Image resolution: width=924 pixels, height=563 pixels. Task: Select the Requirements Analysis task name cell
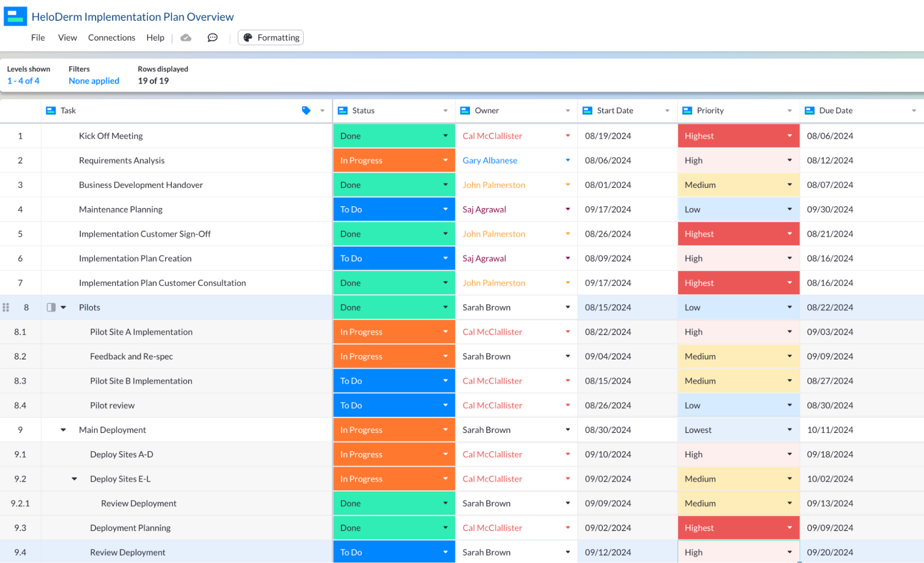click(122, 160)
